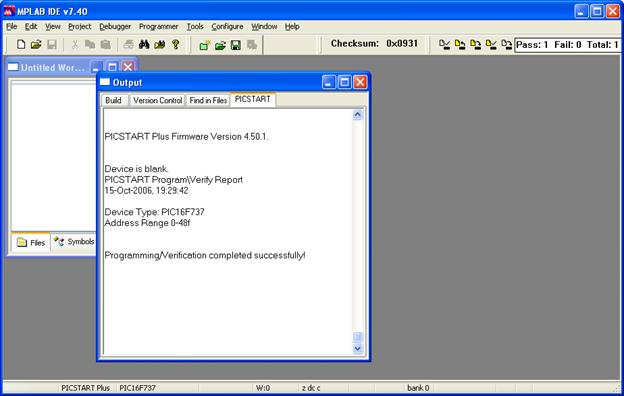Click the '15-Oct-2006, 19:29:42' timestamp line
The image size is (624, 396).
[x=146, y=190]
